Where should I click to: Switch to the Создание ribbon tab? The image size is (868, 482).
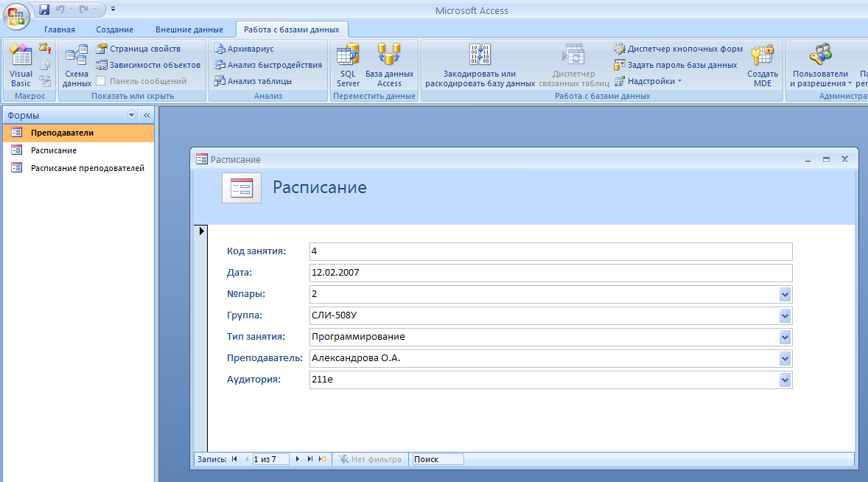114,29
